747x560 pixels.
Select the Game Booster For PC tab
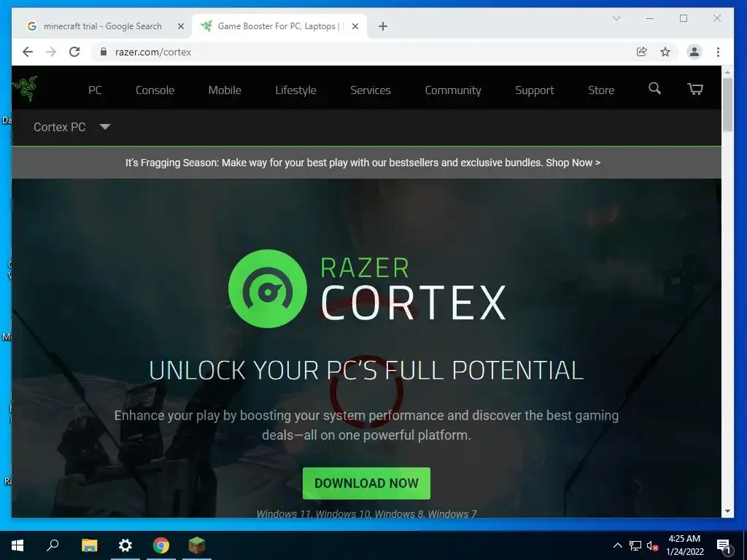point(279,26)
